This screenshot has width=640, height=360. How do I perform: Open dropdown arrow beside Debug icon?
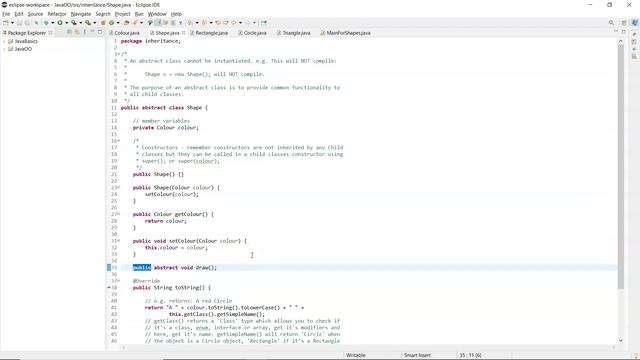tap(52, 23)
